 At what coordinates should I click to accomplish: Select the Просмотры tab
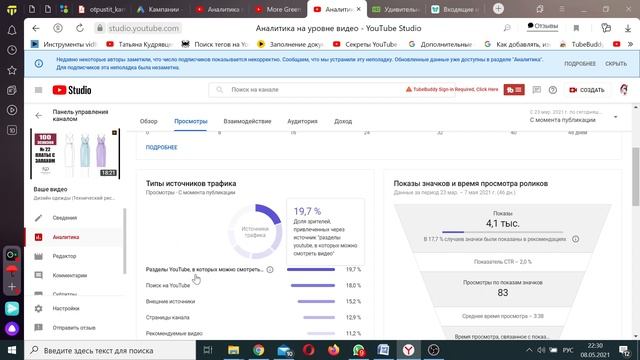point(191,121)
